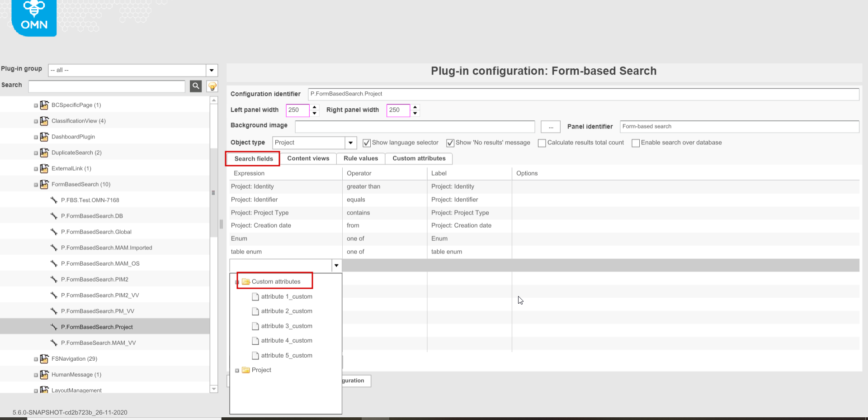Open the Object type dropdown
The width and height of the screenshot is (868, 420).
point(350,143)
